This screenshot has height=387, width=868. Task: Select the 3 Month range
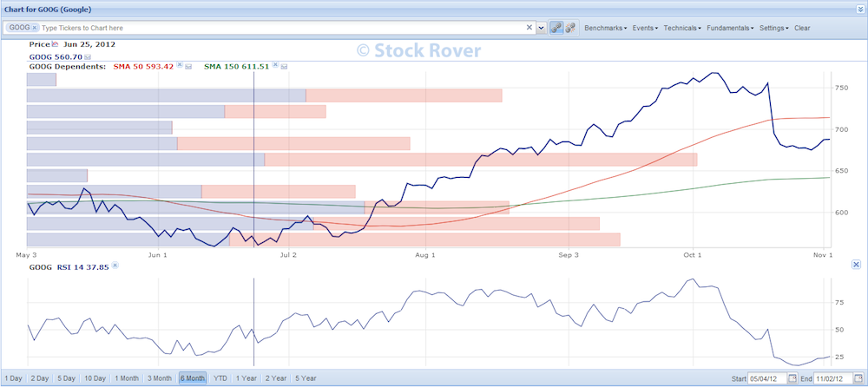point(159,378)
